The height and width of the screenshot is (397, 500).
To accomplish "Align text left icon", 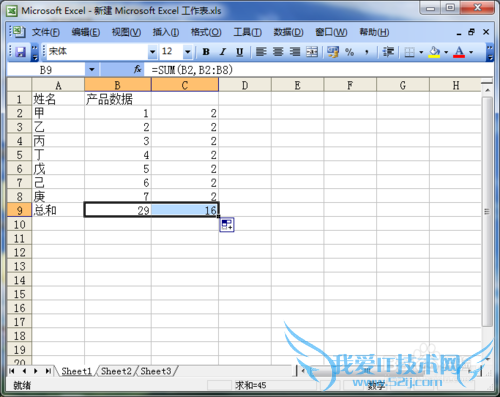I will point(261,52).
